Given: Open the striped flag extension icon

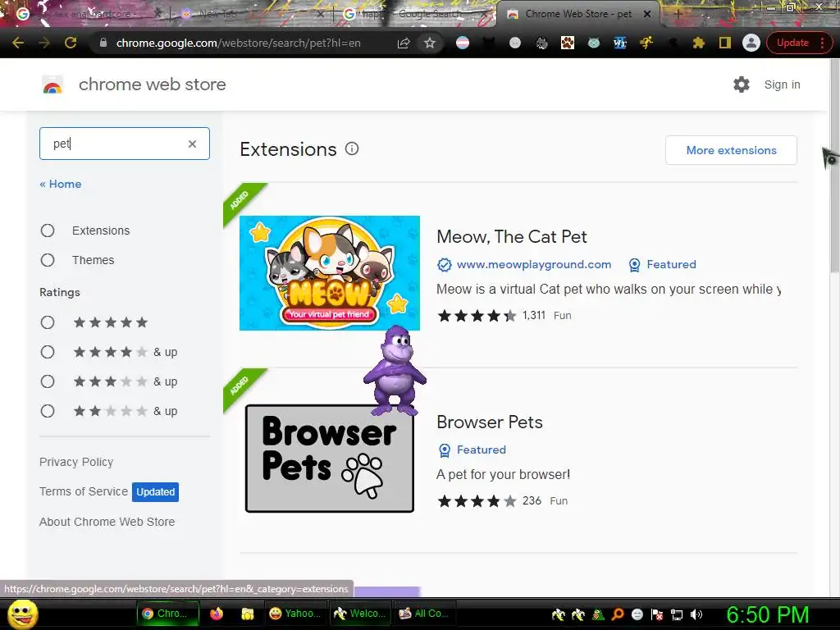Looking at the screenshot, I should tap(463, 43).
